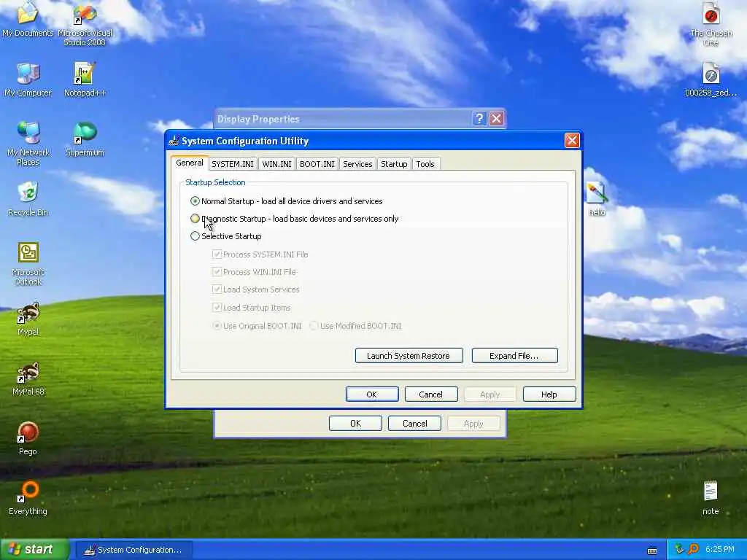
Task: Select the Everything search shortcut
Action: 28,498
